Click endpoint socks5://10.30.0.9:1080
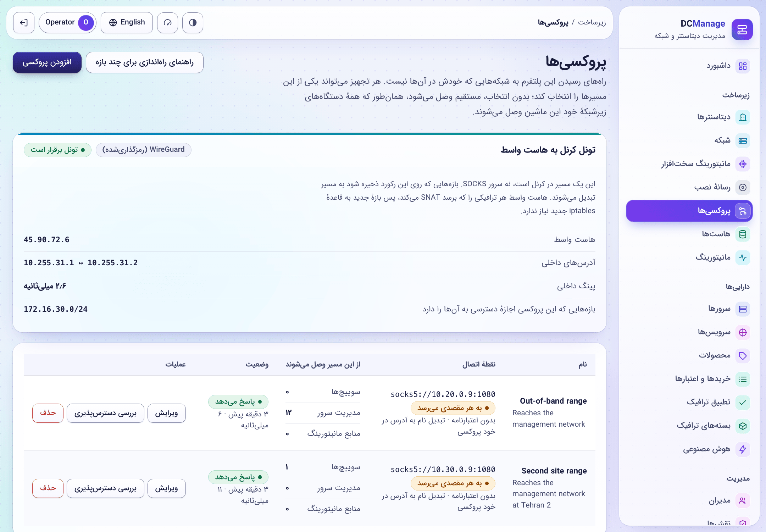This screenshot has width=766, height=532. point(443,470)
